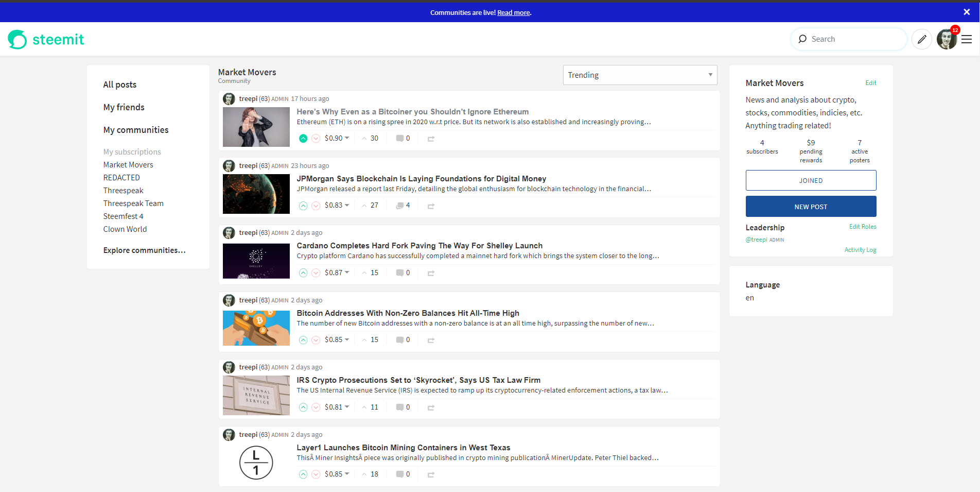
Task: Open the REDACTED community in sidebar
Action: point(121,177)
